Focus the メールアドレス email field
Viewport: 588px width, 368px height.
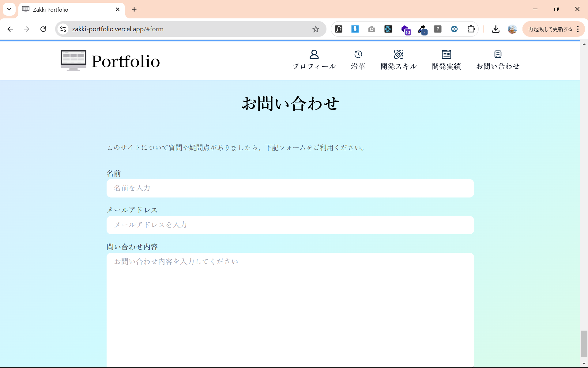[x=290, y=225]
